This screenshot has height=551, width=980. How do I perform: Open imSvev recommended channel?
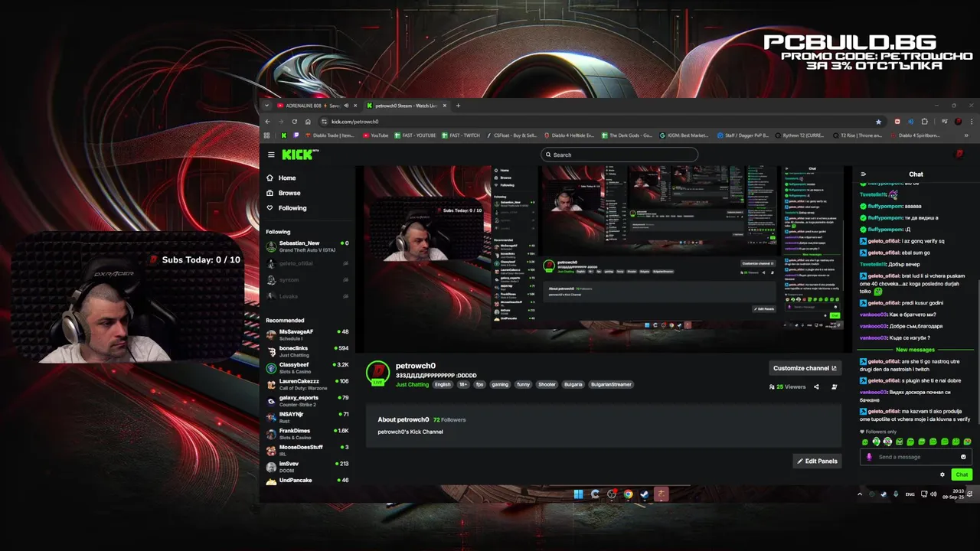(x=307, y=467)
